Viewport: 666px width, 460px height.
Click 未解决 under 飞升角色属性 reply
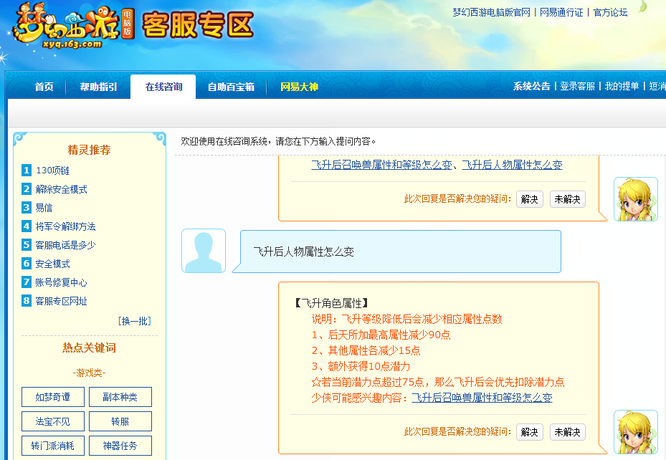(567, 432)
